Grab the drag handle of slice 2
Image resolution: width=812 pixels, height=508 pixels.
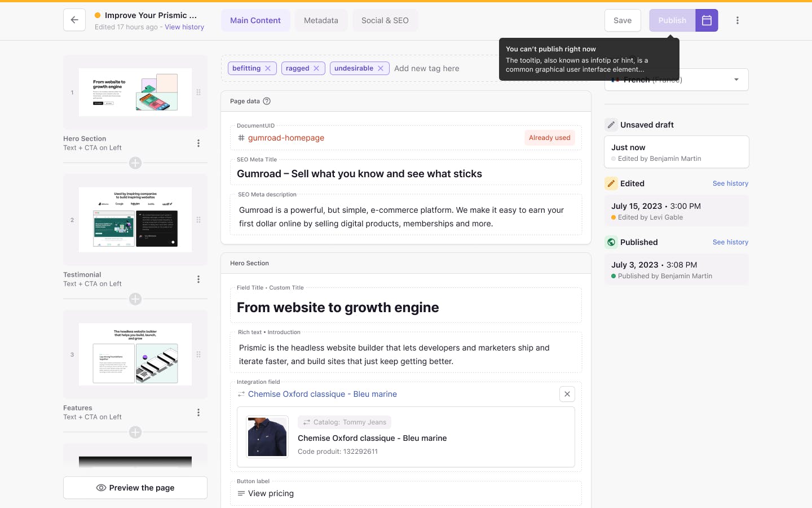(x=198, y=220)
